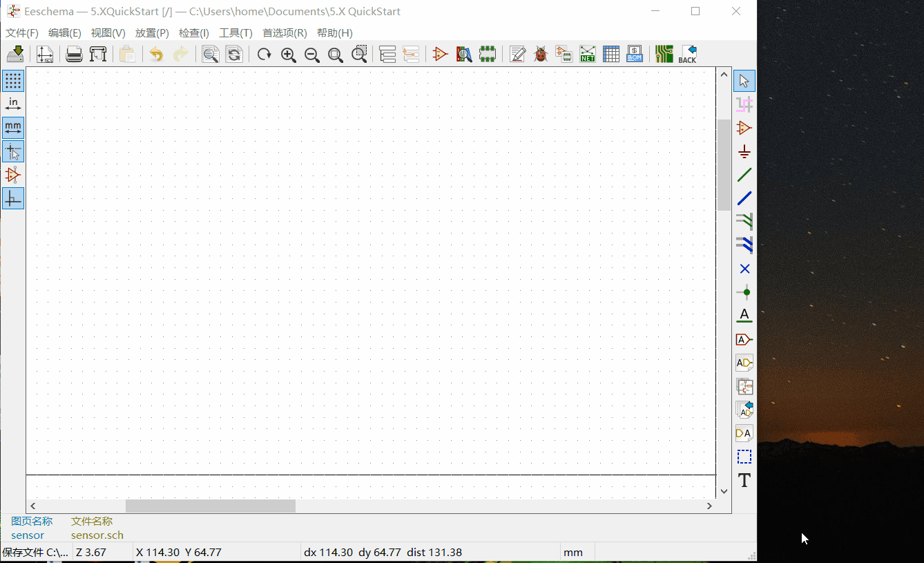Click the print schematic icon

(74, 55)
